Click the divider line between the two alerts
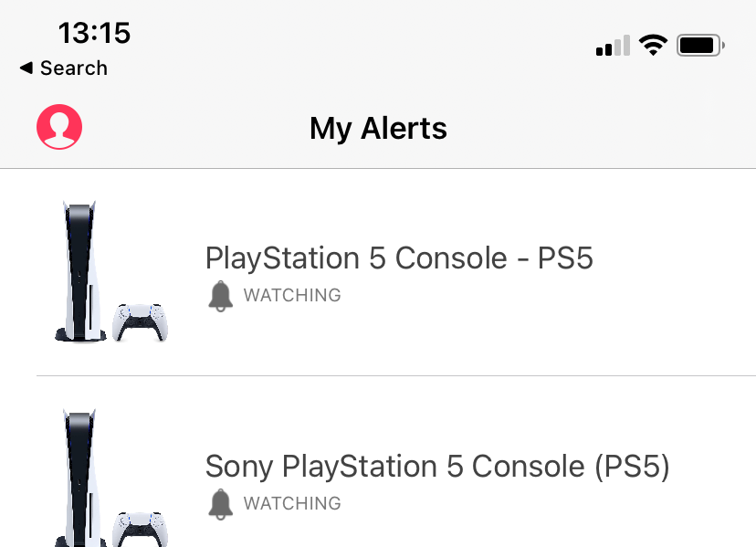 pyautogui.click(x=396, y=375)
